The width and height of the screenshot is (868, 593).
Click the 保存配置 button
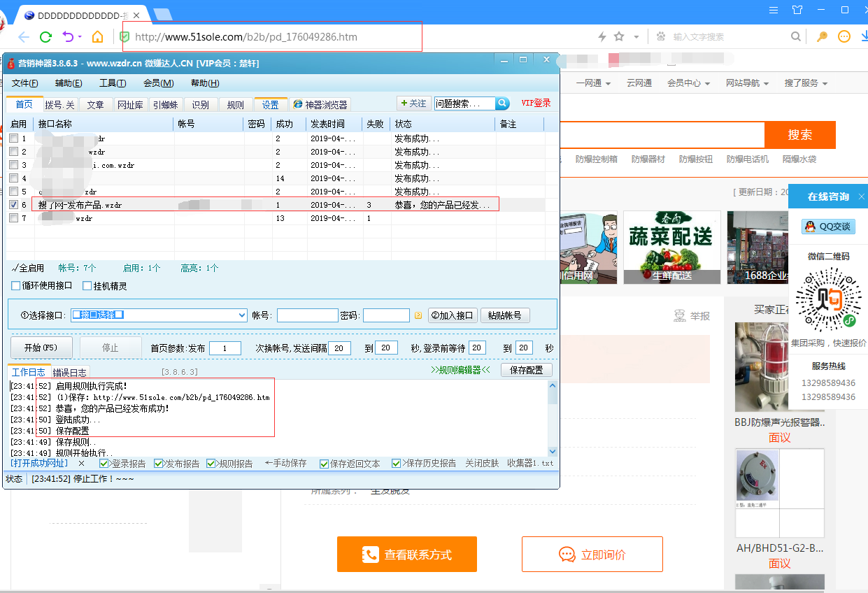[x=526, y=370]
